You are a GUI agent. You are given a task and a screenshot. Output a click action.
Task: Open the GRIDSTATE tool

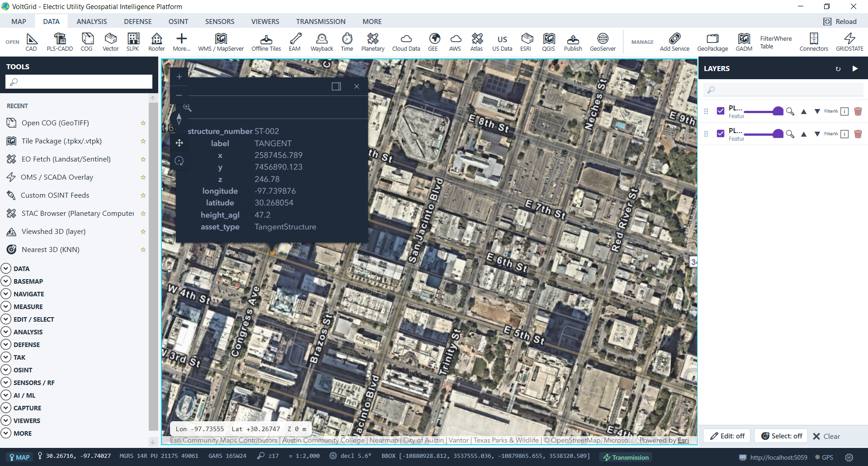click(850, 42)
